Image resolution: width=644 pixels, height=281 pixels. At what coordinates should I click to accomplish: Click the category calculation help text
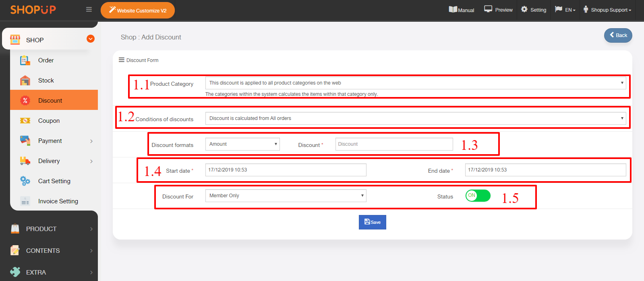tap(292, 94)
